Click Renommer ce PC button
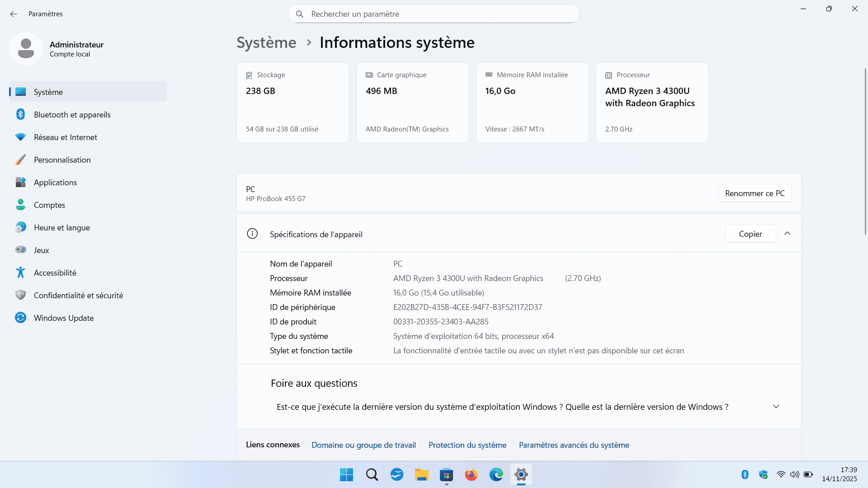 755,193
